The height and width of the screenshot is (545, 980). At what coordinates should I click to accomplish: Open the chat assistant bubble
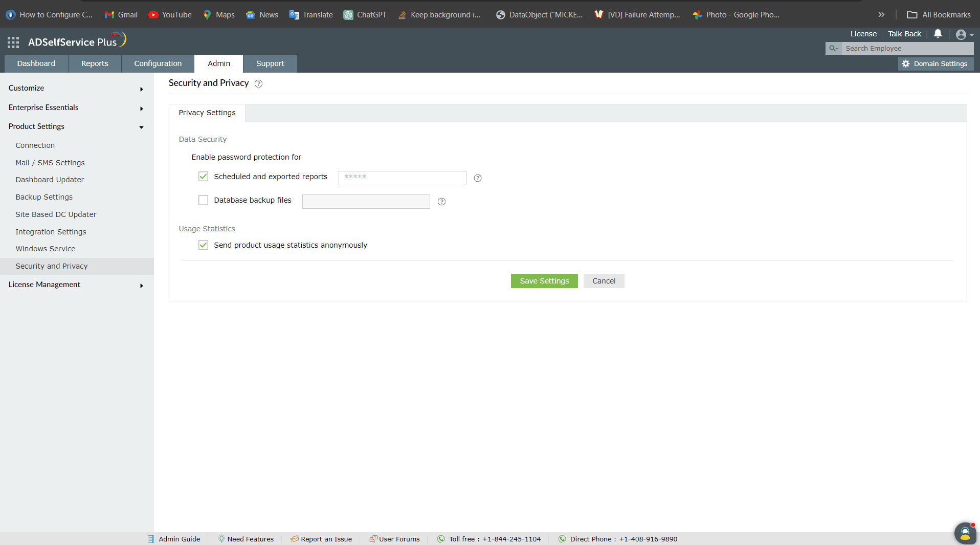[965, 533]
